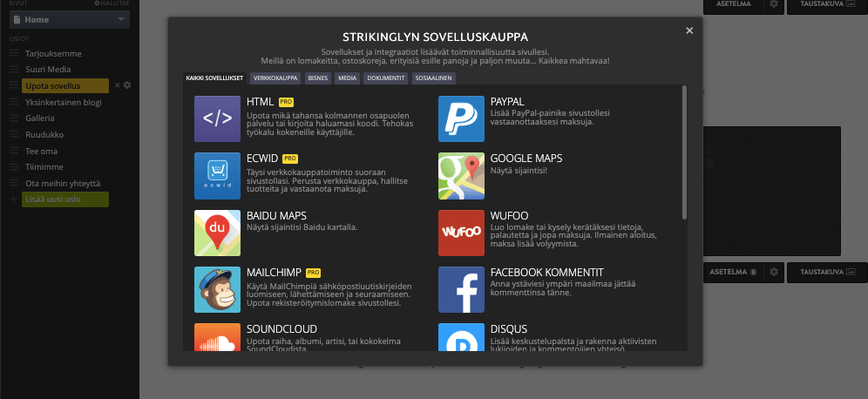Pick the Google Maps app icon
The height and width of the screenshot is (399, 868).
(461, 176)
